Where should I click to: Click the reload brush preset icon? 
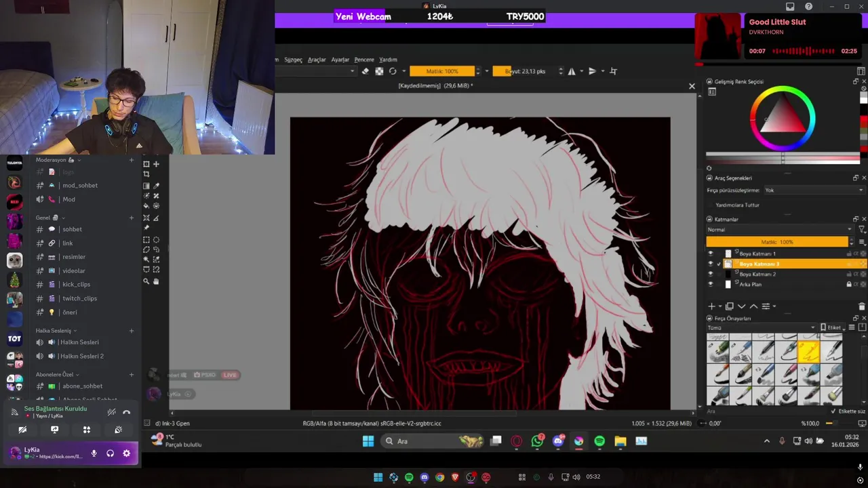click(x=393, y=71)
